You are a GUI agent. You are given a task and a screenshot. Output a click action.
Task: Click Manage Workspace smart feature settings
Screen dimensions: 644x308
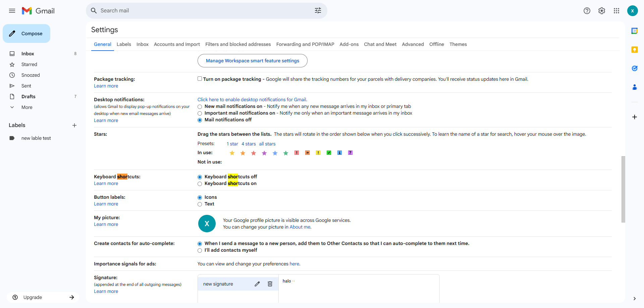(253, 61)
